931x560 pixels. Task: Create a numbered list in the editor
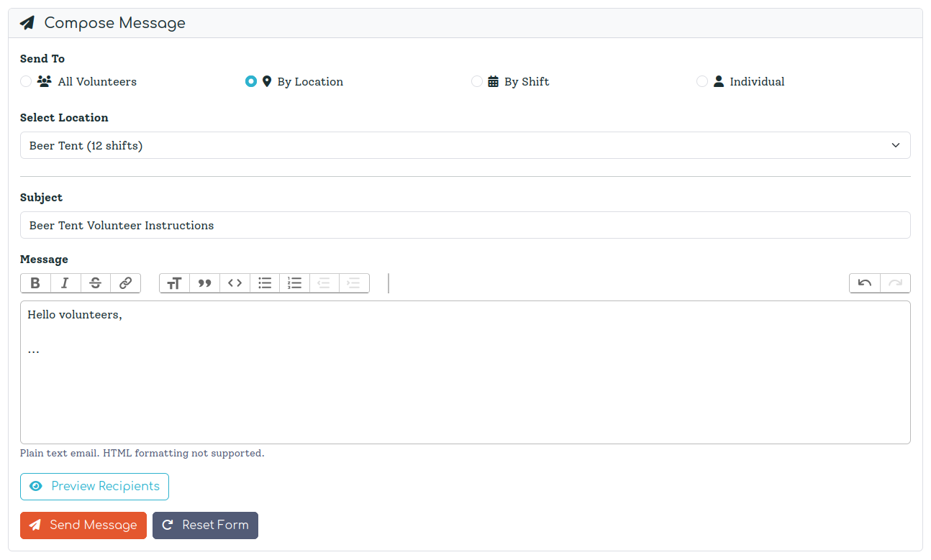click(x=294, y=283)
